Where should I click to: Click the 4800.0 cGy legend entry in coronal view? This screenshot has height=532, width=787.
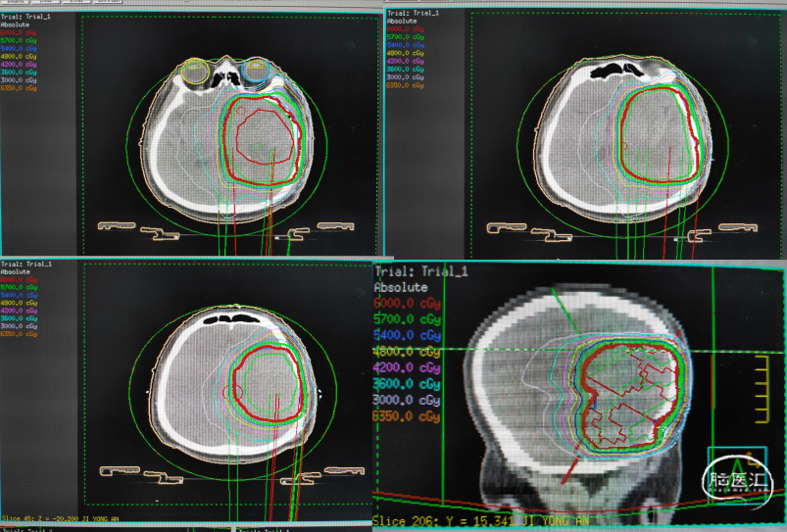407,352
